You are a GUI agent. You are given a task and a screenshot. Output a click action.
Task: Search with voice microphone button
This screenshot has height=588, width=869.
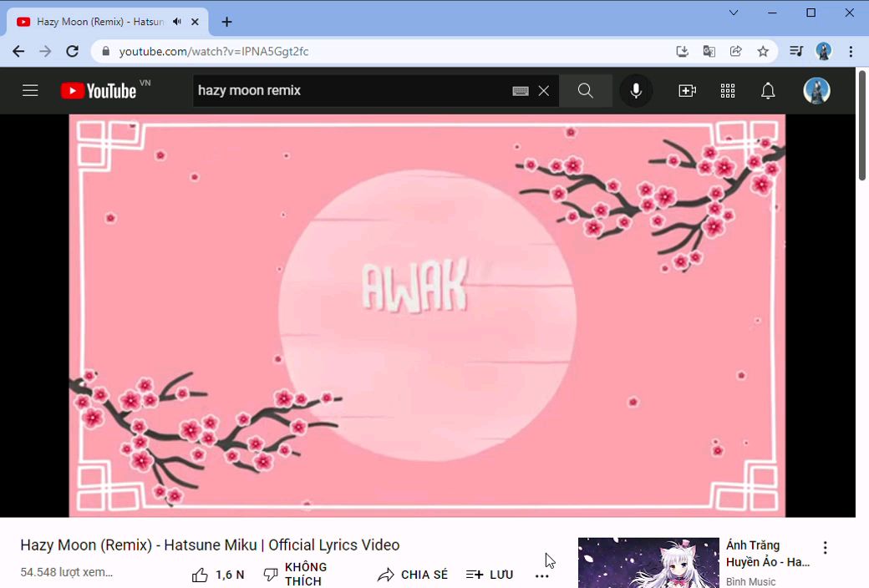(x=636, y=91)
